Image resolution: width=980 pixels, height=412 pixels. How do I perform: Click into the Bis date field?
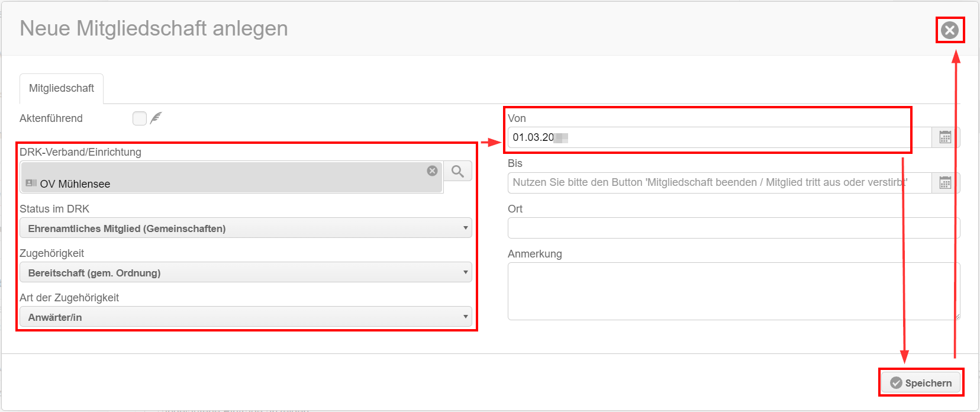click(719, 182)
